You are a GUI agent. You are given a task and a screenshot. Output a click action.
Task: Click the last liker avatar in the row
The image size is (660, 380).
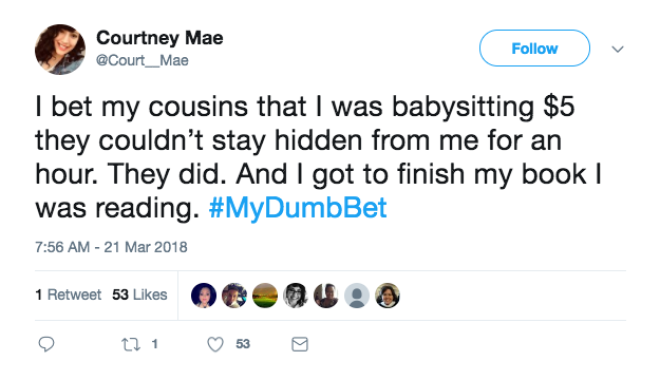click(x=387, y=295)
